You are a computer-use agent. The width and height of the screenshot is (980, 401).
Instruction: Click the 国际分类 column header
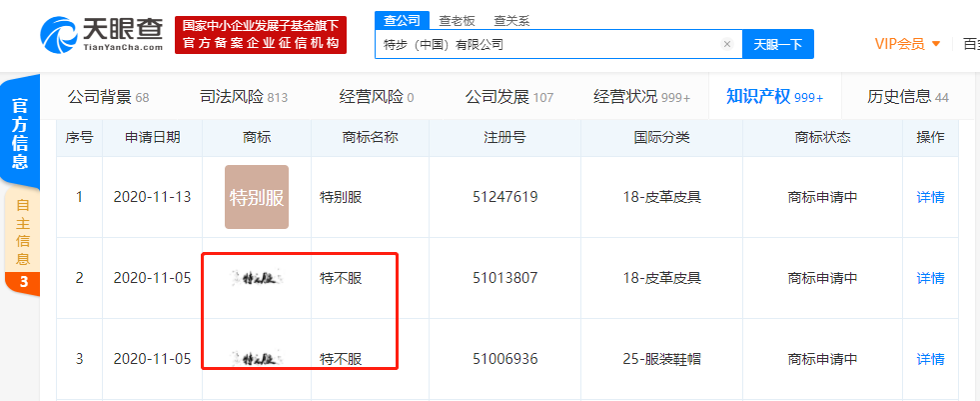pyautogui.click(x=661, y=138)
